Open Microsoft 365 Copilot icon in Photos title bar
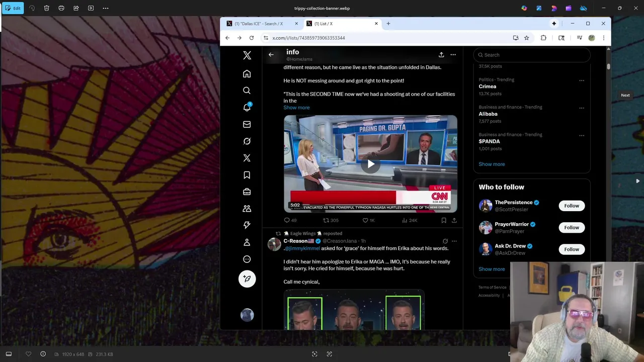Viewport: 644px width, 362px height. [524, 8]
